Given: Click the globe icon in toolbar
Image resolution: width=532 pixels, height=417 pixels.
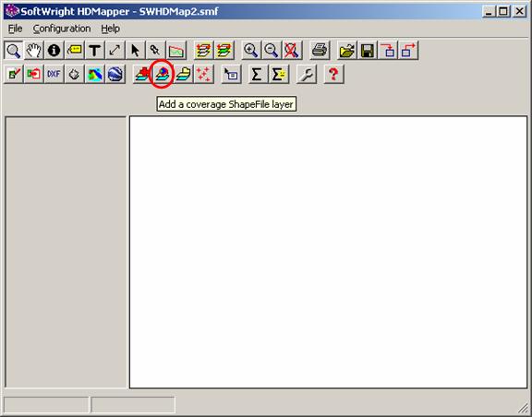Looking at the screenshot, I should click(115, 74).
